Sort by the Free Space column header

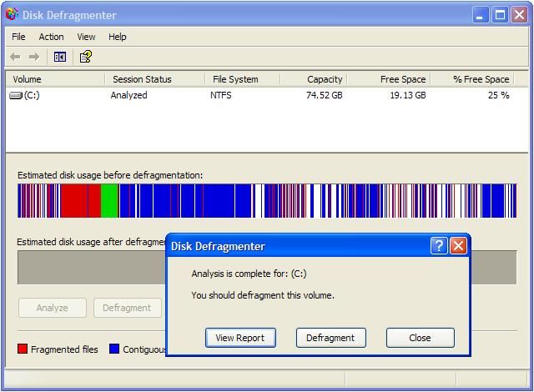click(x=389, y=79)
